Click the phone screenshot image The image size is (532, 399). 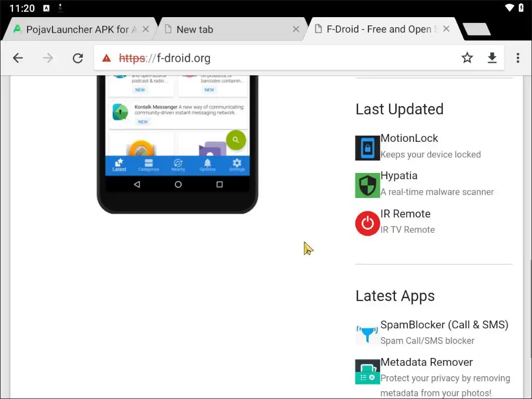coord(178,144)
